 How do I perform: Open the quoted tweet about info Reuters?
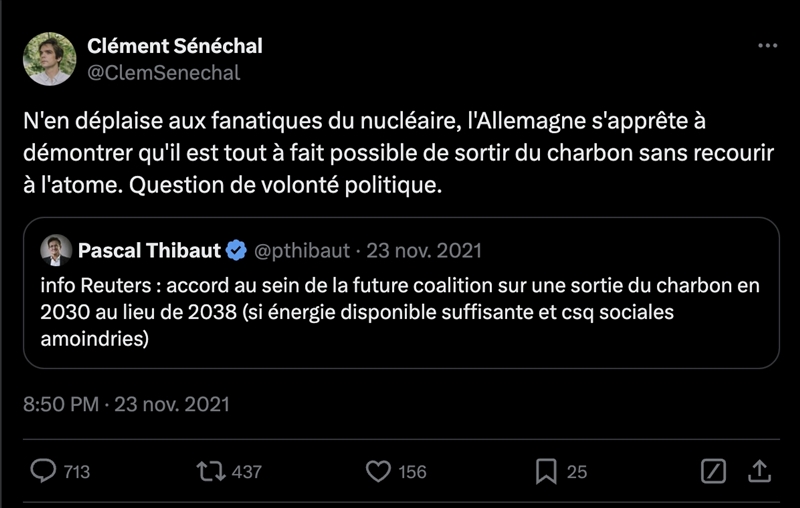click(x=400, y=312)
